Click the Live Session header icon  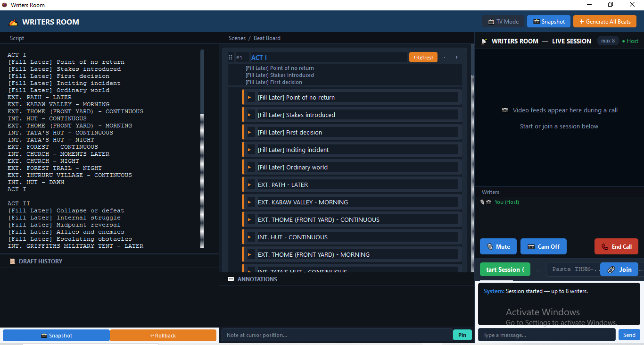(484, 41)
